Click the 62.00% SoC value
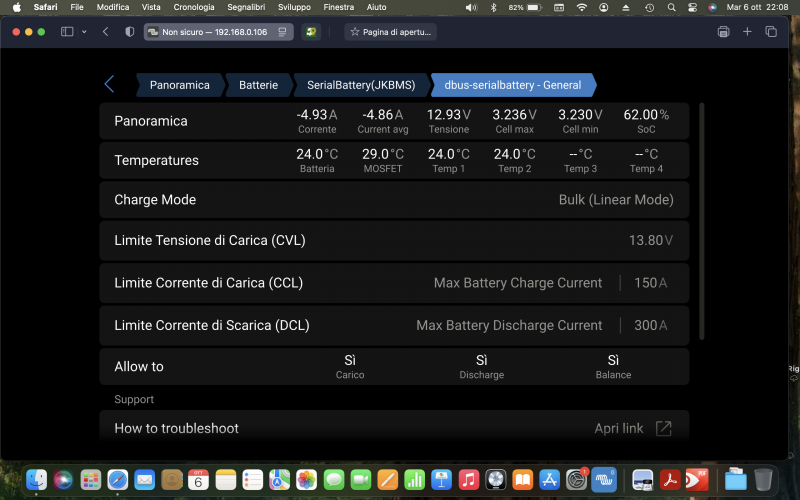The width and height of the screenshot is (800, 500). 646,115
